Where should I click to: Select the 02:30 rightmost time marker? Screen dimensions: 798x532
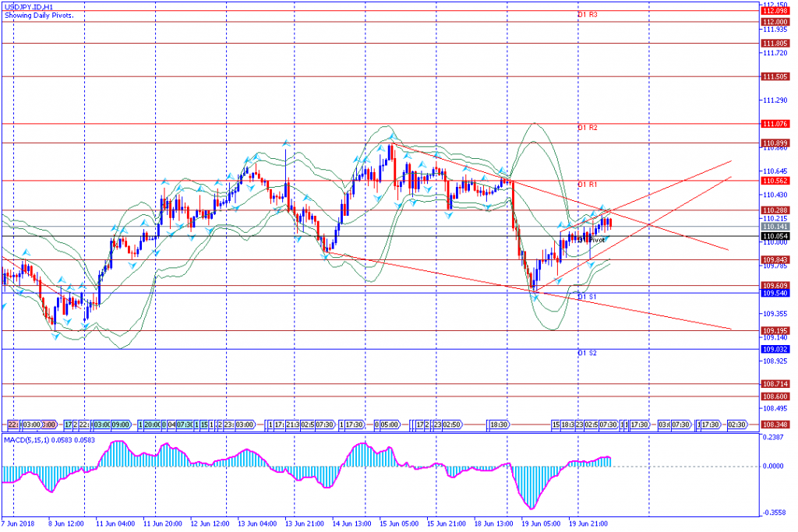click(737, 425)
